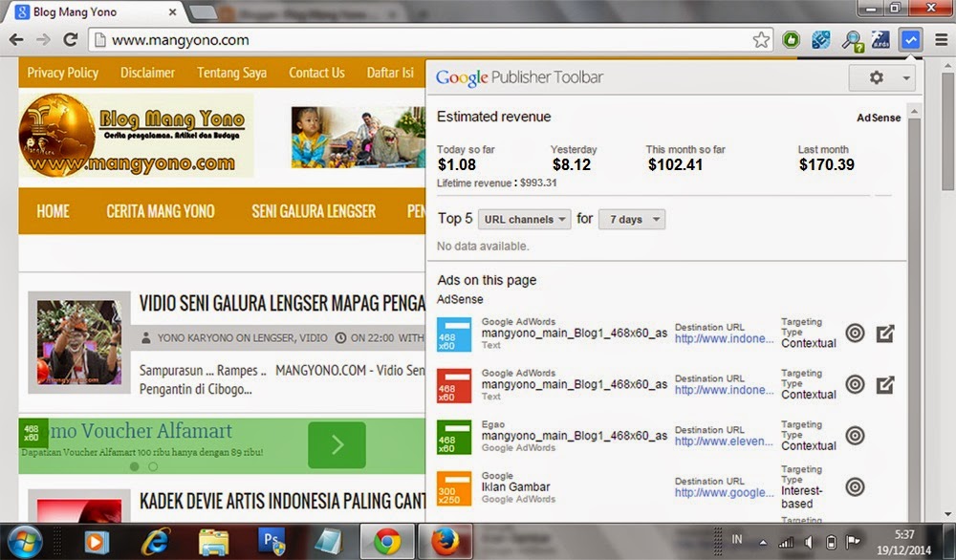Open the Contact Us page

tap(316, 73)
